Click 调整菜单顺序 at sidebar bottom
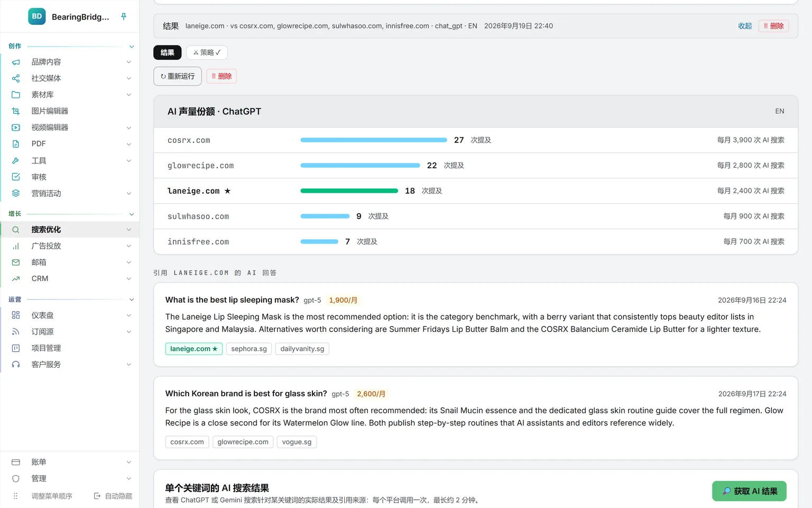 52,496
